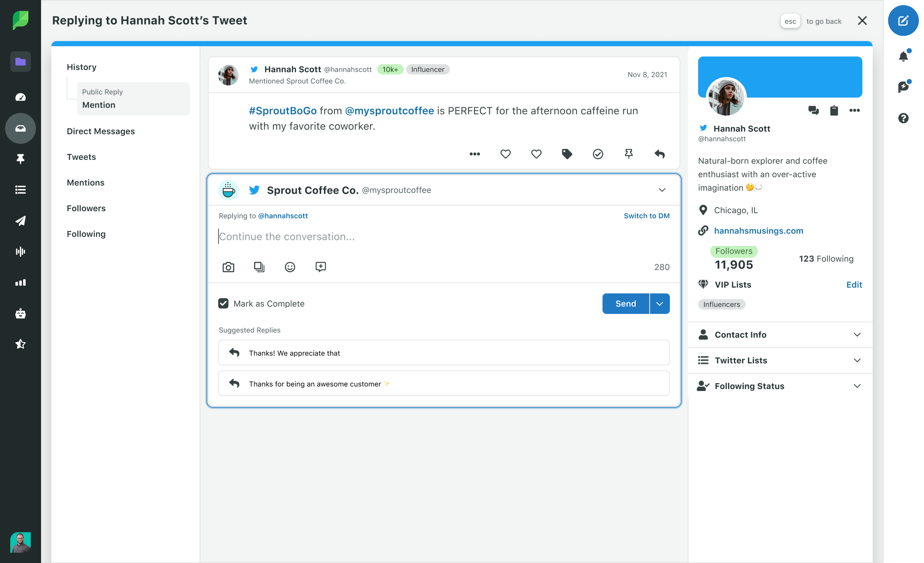The image size is (924, 563).
Task: Click the reply arrow icon on tweet
Action: [659, 154]
